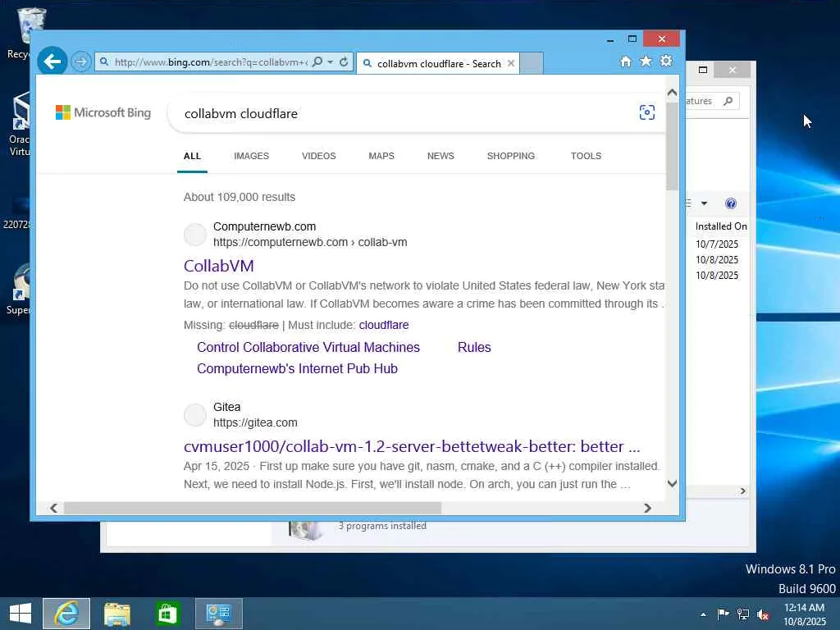
Task: Click the vertical scrollbar thumb in IE
Action: point(672,145)
